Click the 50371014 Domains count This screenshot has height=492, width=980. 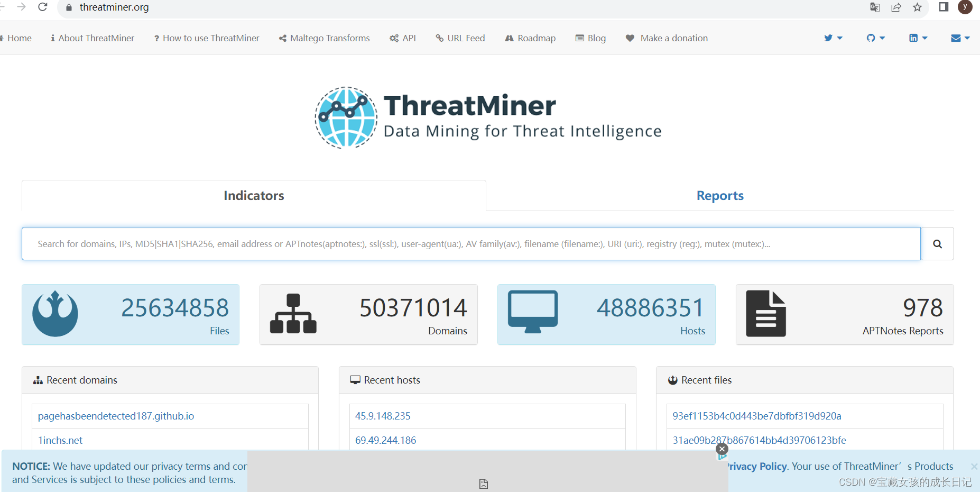tap(413, 308)
